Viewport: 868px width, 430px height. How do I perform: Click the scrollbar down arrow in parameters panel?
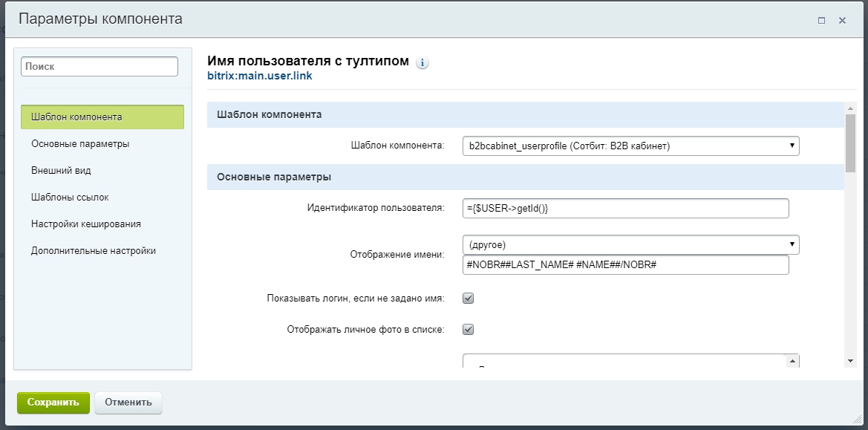point(850,361)
